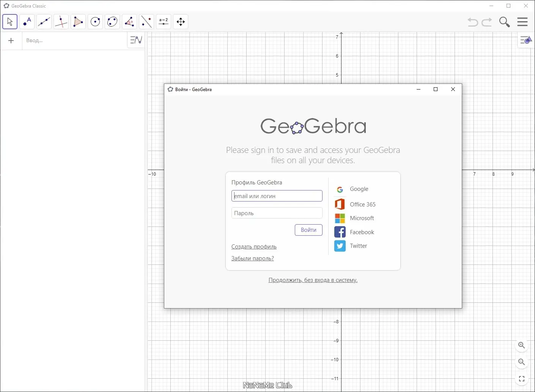Open the search magnifier in toolbar
Image resolution: width=535 pixels, height=392 pixels.
[x=504, y=22]
